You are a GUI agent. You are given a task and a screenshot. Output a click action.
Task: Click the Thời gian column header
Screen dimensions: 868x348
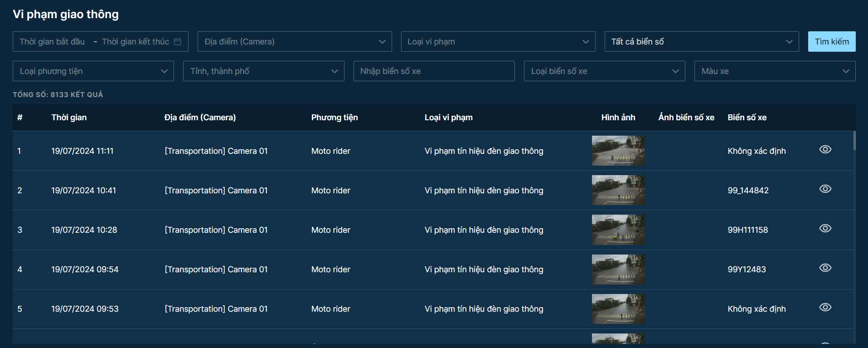pos(69,118)
